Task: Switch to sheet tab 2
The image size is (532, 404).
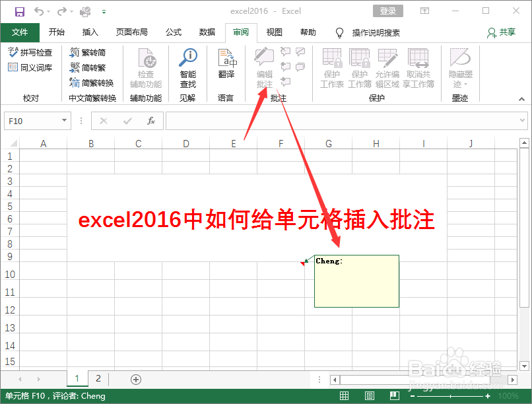Action: coord(98,378)
